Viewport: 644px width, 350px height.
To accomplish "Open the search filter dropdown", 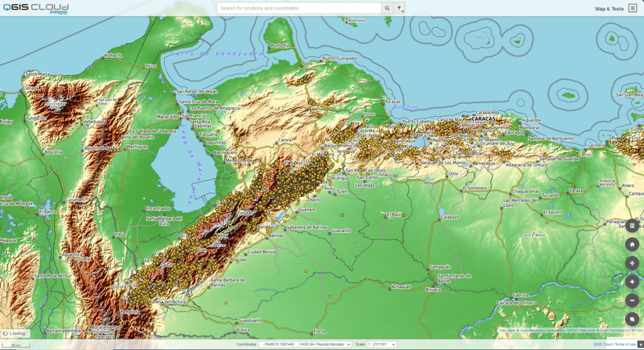I will pyautogui.click(x=400, y=8).
